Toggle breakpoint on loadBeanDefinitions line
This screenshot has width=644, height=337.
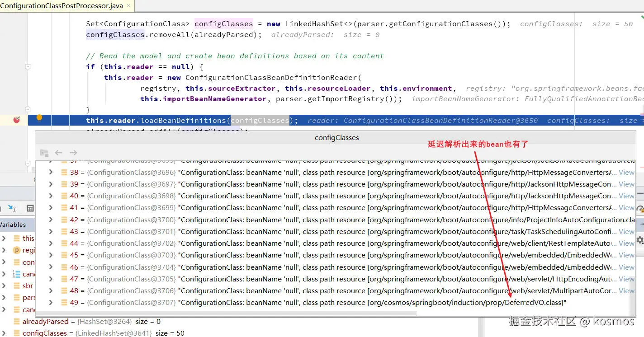pos(17,120)
